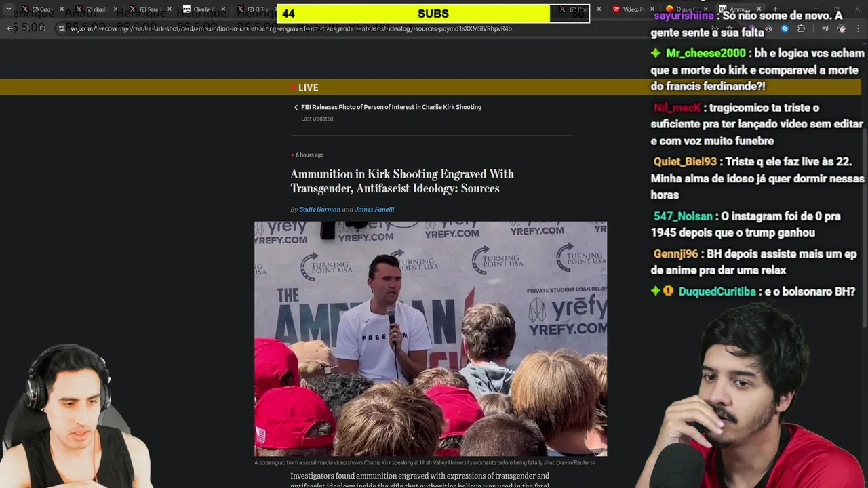Open the article photo of the speaker
Viewport: 868px width, 488px height.
(x=431, y=339)
